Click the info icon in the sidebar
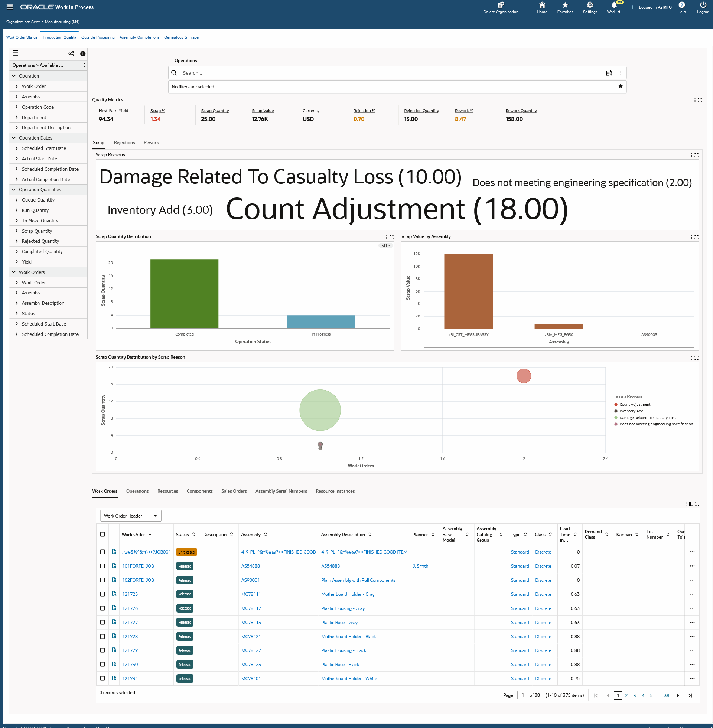 [83, 53]
